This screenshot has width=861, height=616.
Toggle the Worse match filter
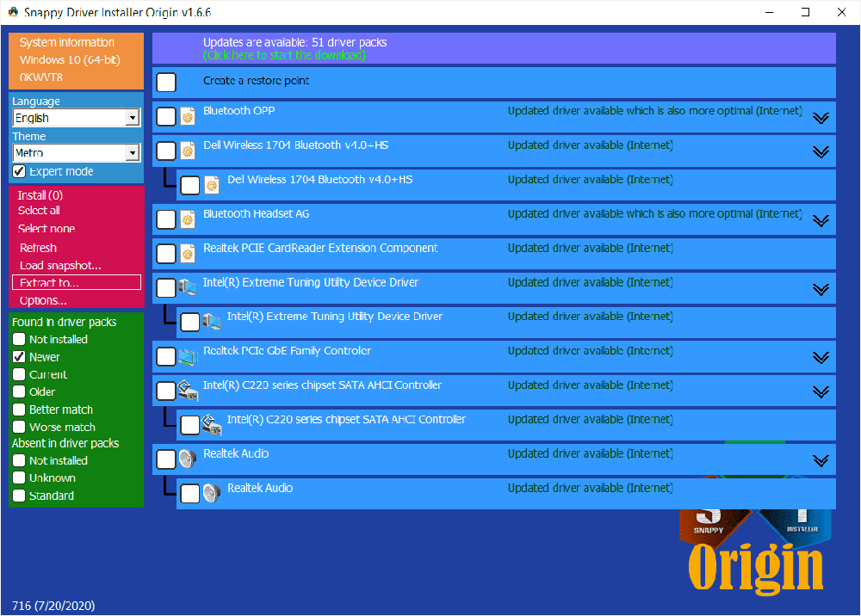[19, 427]
